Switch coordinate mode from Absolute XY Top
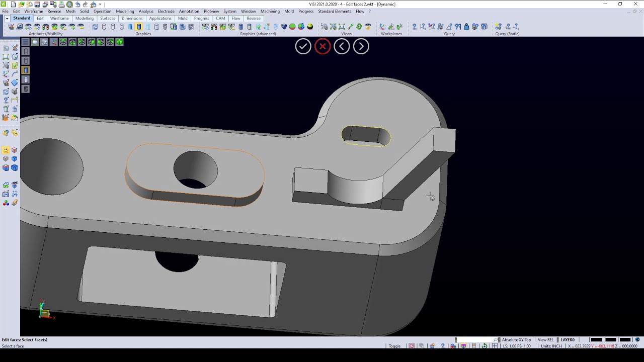Image resolution: width=644 pixels, height=362 pixels. [516, 339]
